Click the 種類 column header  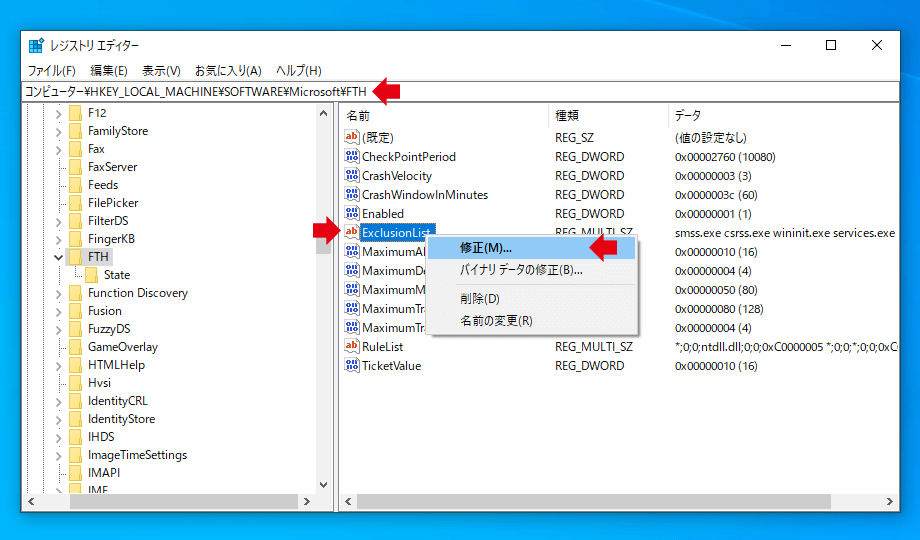(608, 116)
